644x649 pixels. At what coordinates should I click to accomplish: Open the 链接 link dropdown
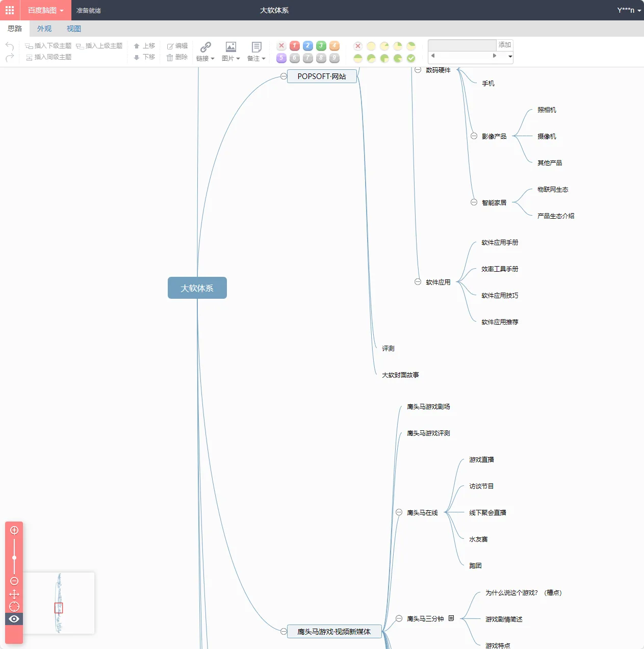[x=205, y=51]
